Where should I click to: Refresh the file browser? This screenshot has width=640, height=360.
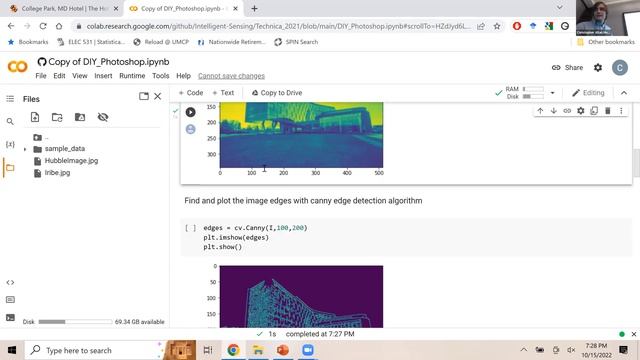click(x=57, y=117)
